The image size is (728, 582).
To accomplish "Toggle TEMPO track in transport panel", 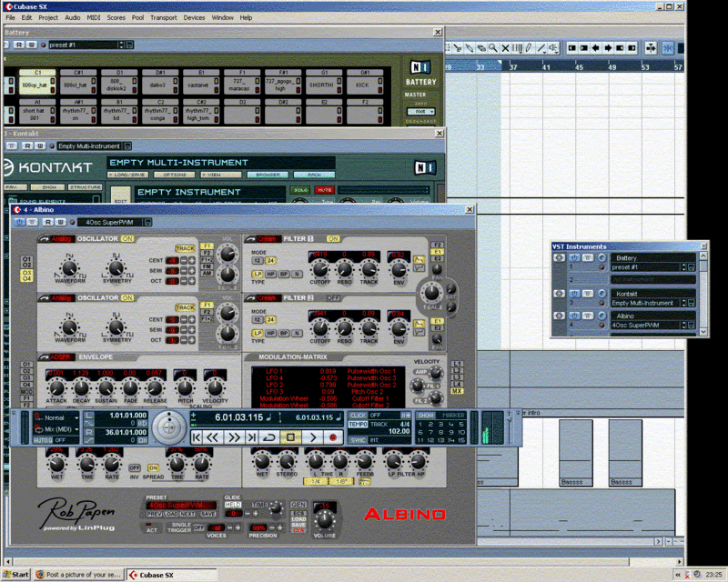I will 358,424.
